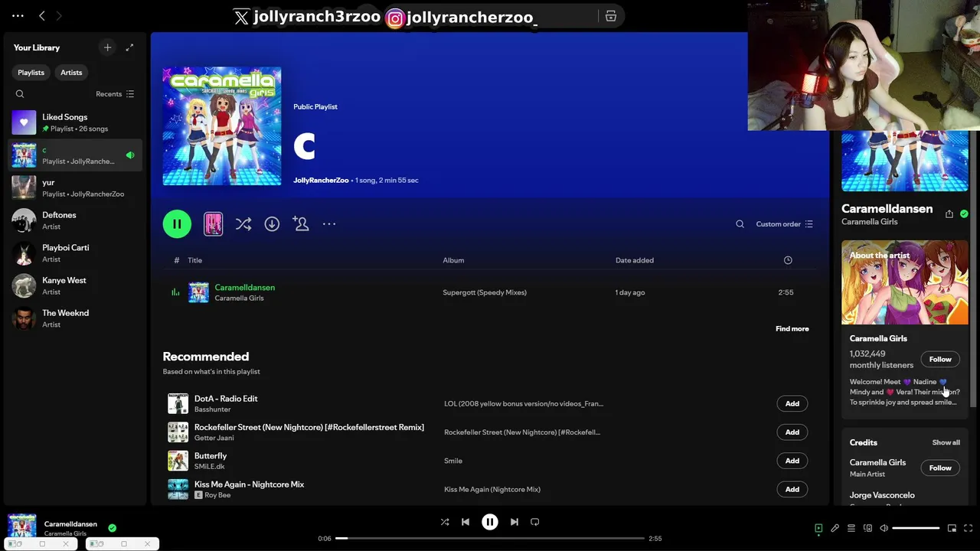
Task: Select the Caramelldansen track title
Action: click(x=245, y=287)
